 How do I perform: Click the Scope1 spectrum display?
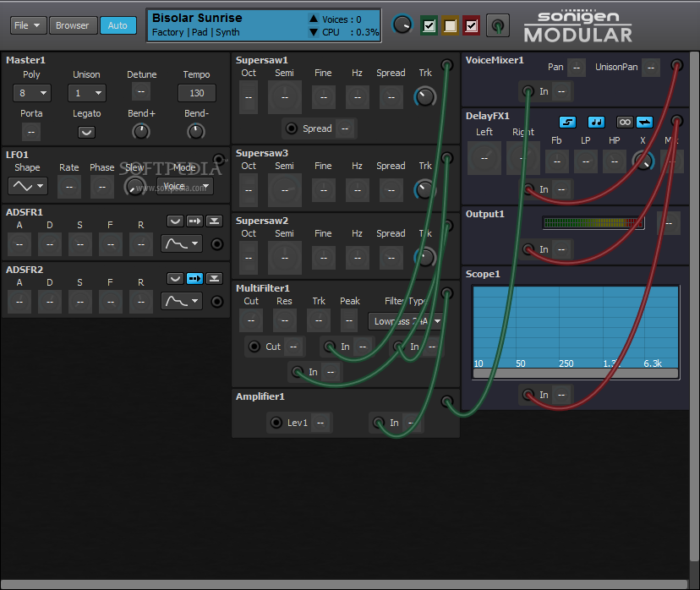576,327
